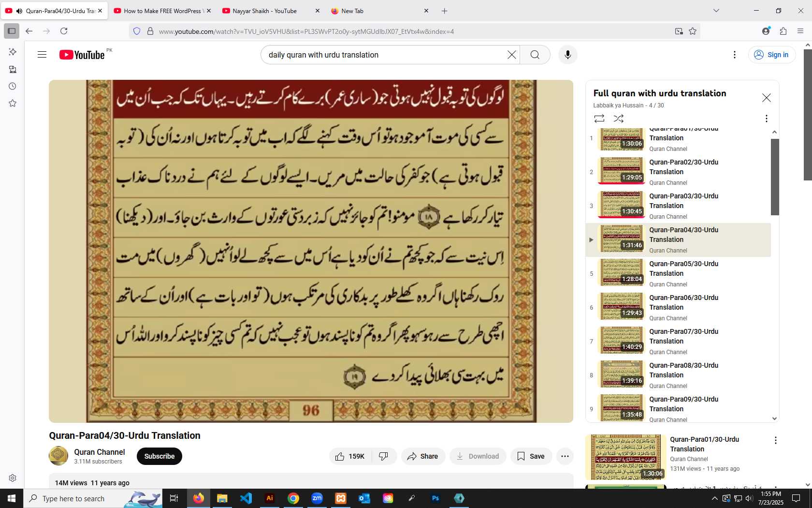812x508 pixels.
Task: Open sidebar settings gear
Action: click(x=13, y=478)
